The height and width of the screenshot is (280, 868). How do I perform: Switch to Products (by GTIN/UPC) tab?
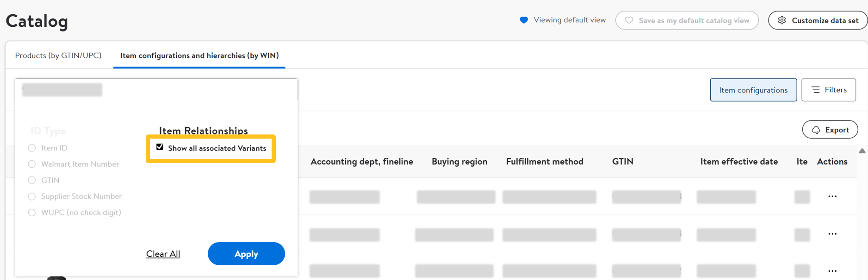click(x=58, y=55)
